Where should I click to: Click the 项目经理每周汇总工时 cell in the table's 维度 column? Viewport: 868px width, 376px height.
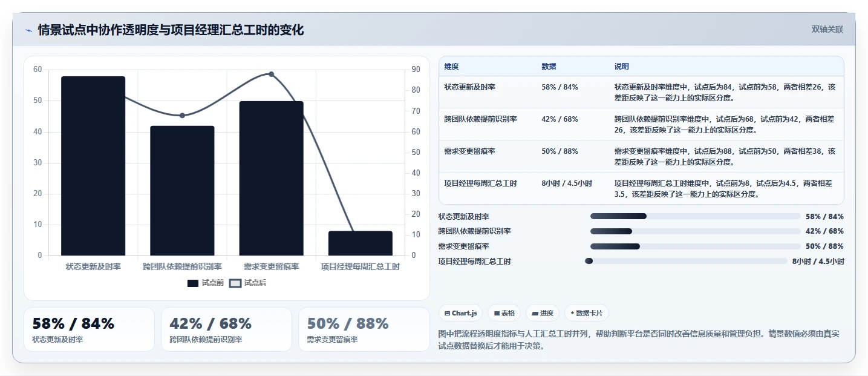[480, 183]
